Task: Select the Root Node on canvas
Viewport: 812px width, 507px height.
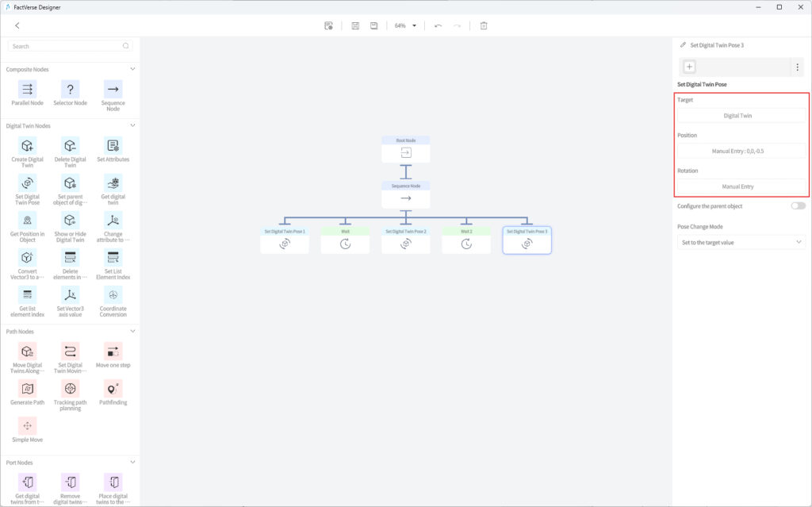Action: (x=405, y=149)
